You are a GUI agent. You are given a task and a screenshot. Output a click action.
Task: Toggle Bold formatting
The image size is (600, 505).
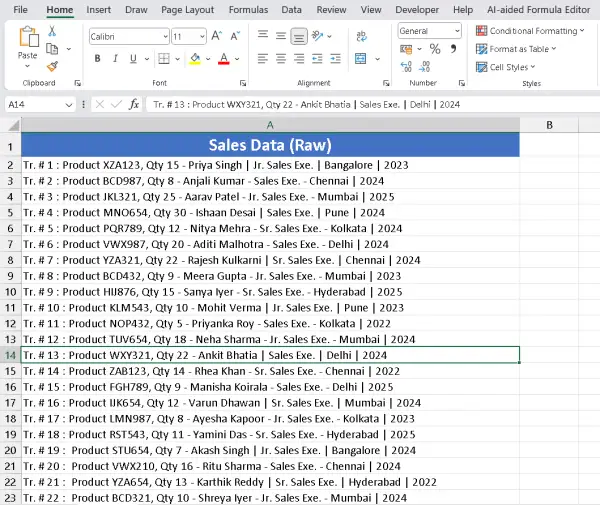click(x=98, y=58)
